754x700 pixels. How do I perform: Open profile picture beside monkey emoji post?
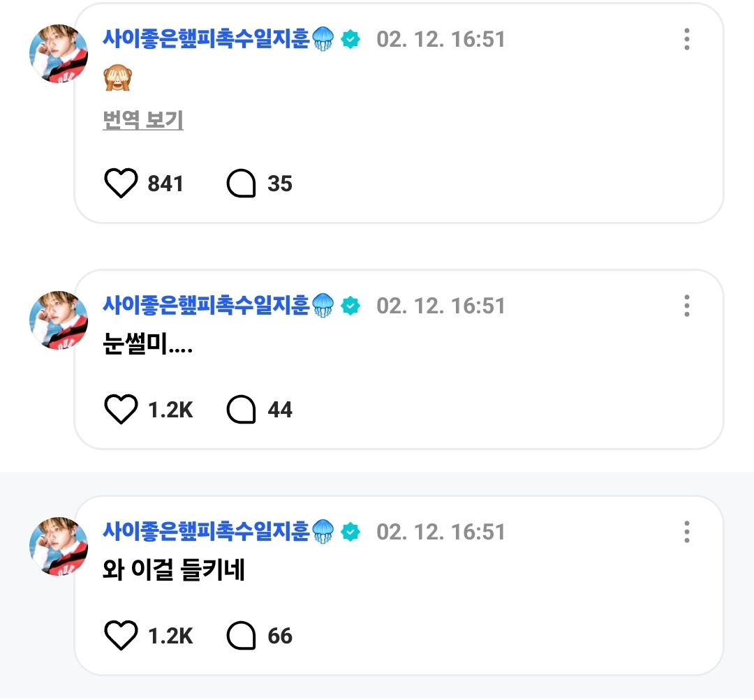pyautogui.click(x=59, y=54)
